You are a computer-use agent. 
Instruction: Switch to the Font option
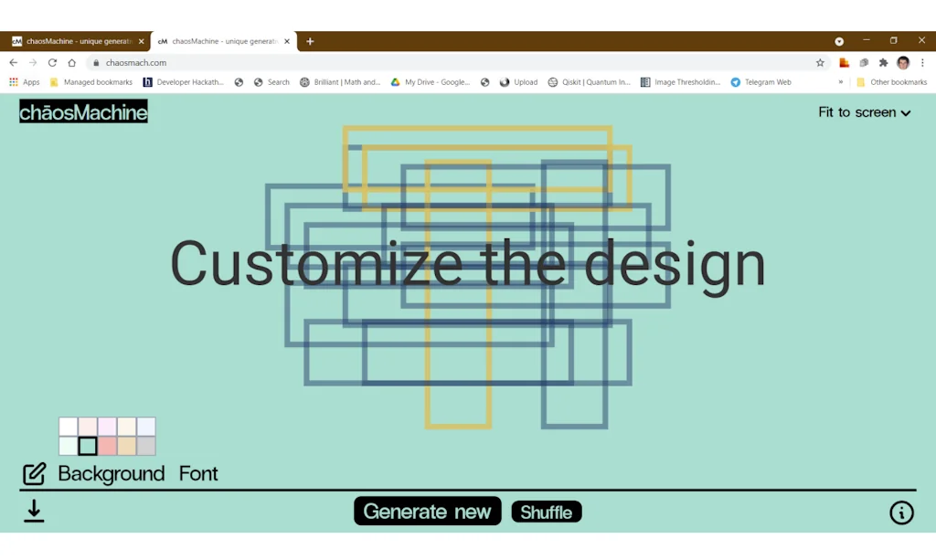point(198,474)
